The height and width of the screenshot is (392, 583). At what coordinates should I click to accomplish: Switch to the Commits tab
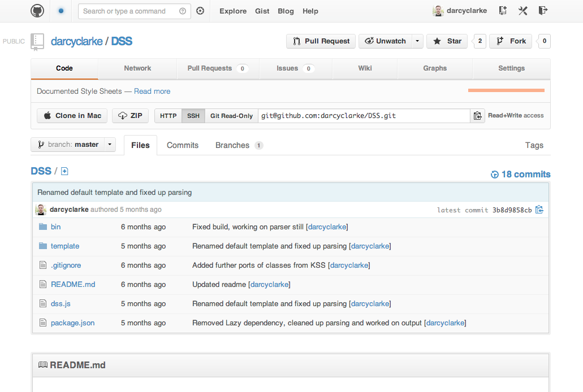(182, 145)
